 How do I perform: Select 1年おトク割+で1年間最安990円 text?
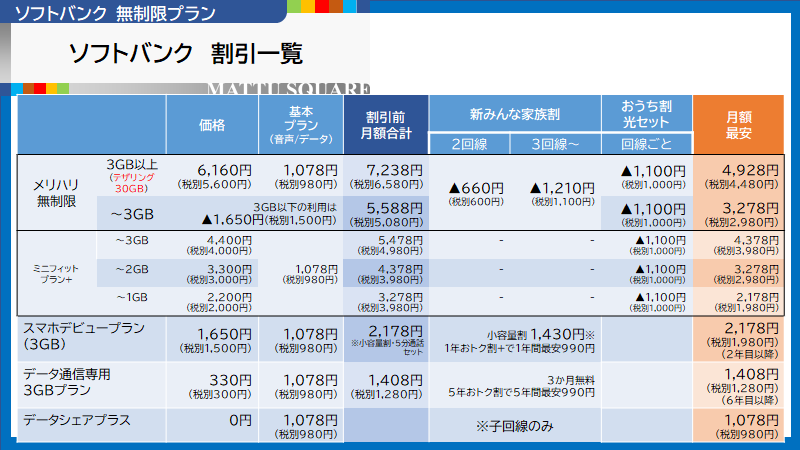519,349
